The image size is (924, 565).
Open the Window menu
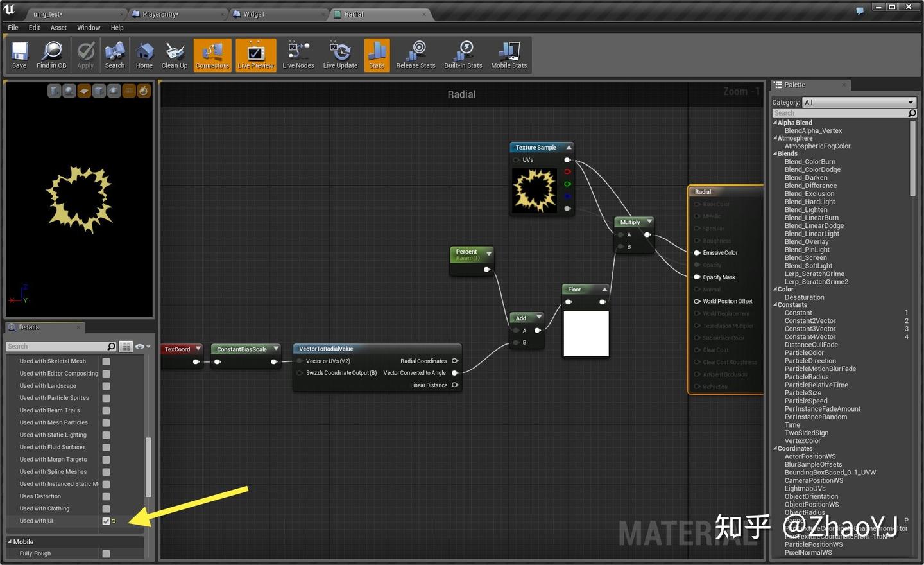click(x=89, y=28)
